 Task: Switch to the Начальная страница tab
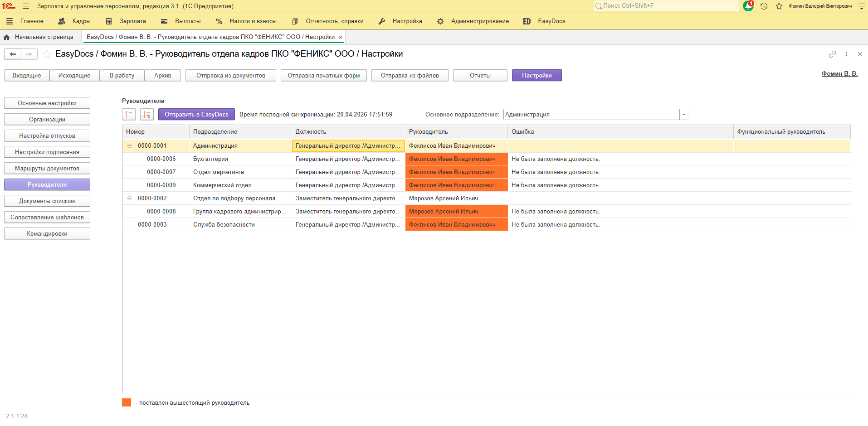click(44, 37)
